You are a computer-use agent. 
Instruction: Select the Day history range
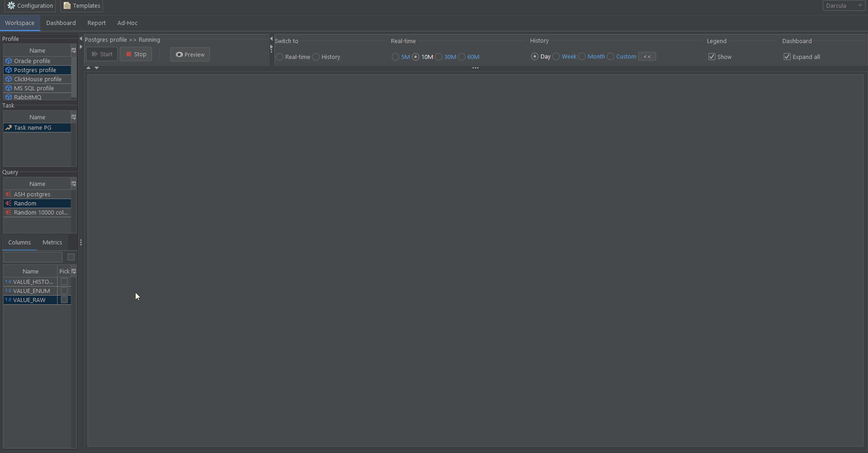click(535, 56)
